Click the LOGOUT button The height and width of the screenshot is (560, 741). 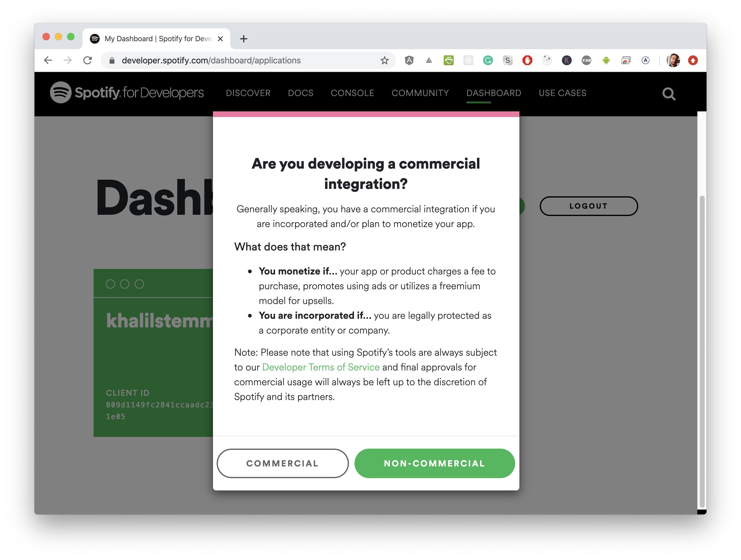click(x=588, y=206)
